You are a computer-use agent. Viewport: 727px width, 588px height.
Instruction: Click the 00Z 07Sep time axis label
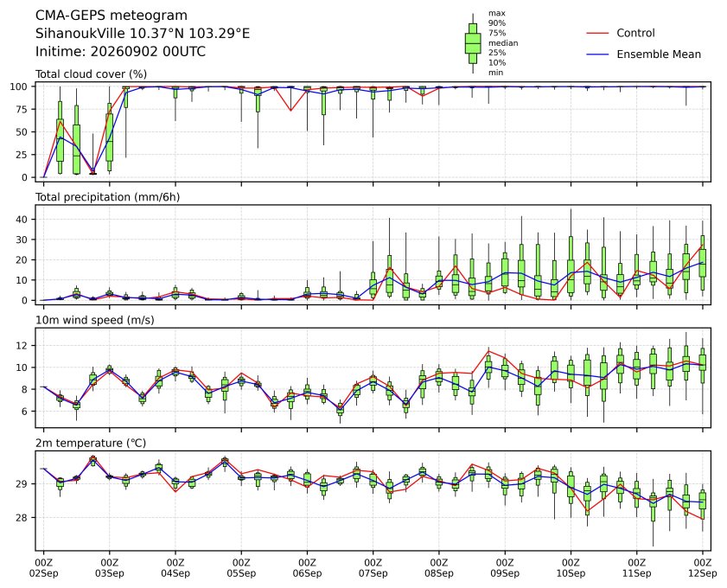tap(373, 567)
